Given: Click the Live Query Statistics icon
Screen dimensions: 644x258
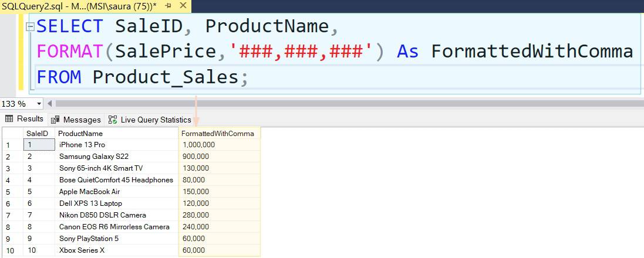Looking at the screenshot, I should point(113,120).
